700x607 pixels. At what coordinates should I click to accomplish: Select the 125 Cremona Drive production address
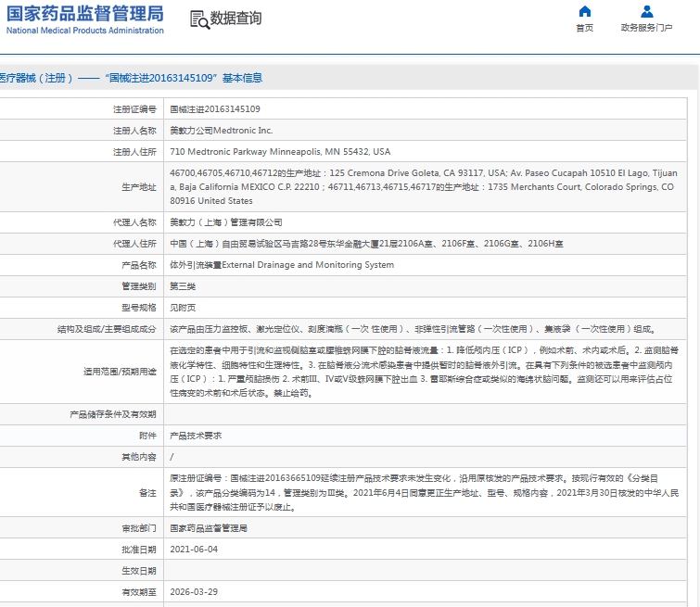(424, 187)
